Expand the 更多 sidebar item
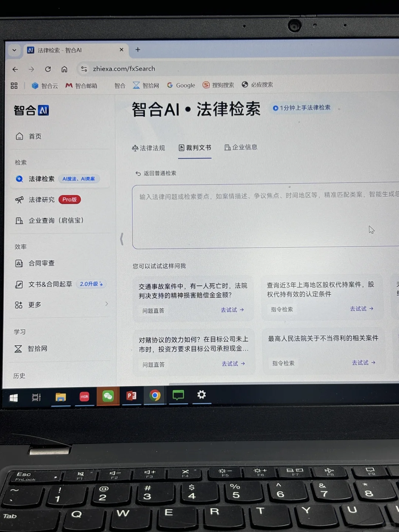 34,304
